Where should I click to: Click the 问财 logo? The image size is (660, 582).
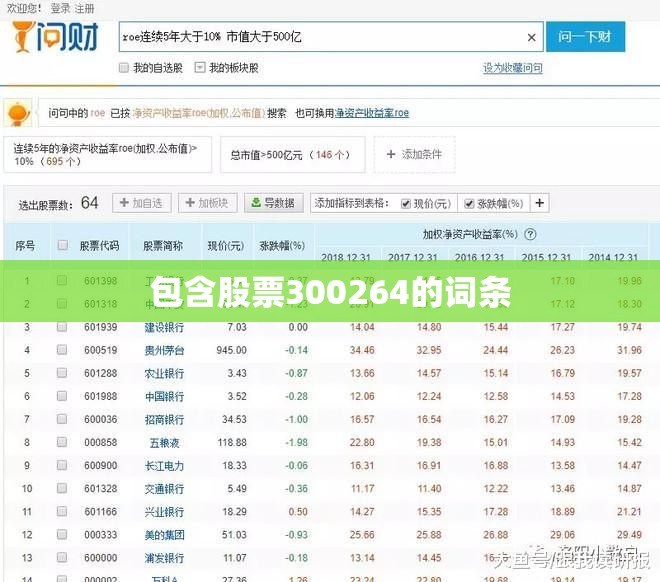click(x=56, y=37)
